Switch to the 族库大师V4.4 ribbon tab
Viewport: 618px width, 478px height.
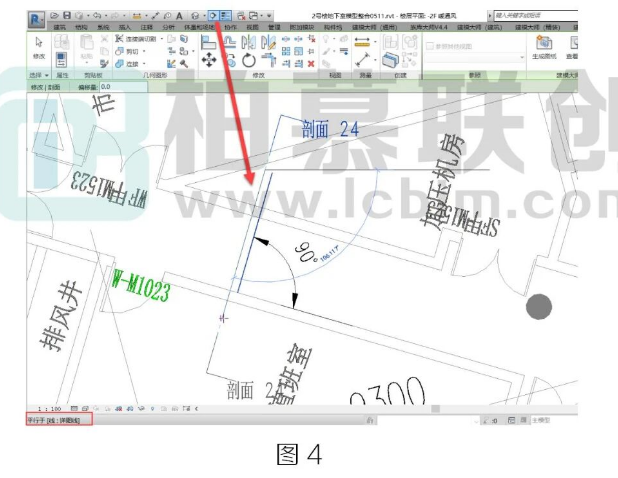click(428, 28)
